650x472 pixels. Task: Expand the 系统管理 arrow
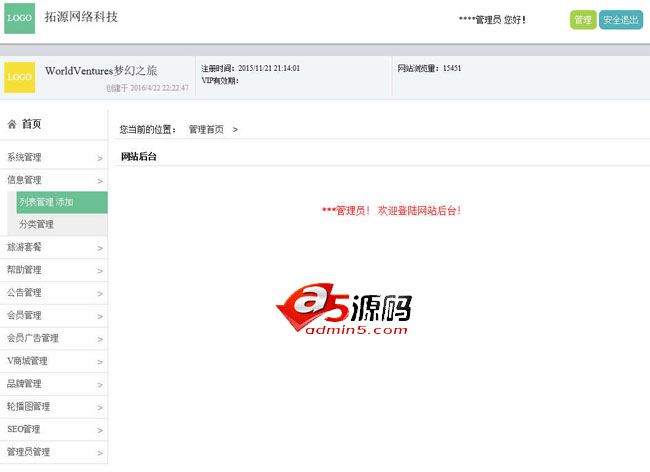pos(100,158)
